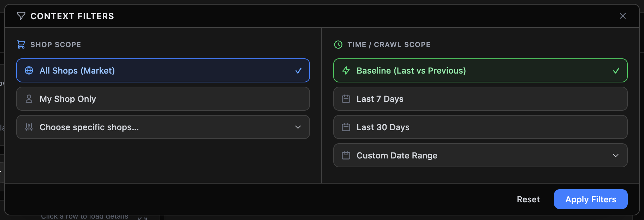644x220 pixels.
Task: Expand the Choose specific shops dropdown
Action: coord(298,127)
